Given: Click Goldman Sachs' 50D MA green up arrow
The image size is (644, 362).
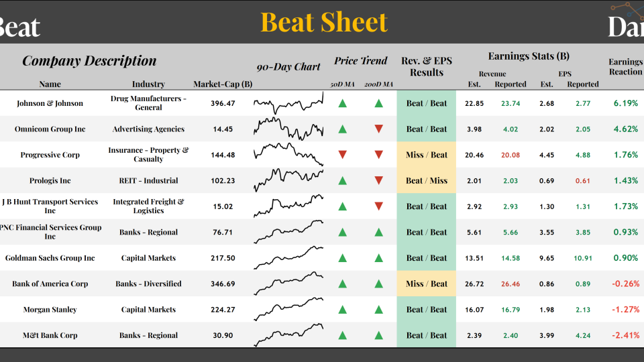Looking at the screenshot, I should click(343, 258).
